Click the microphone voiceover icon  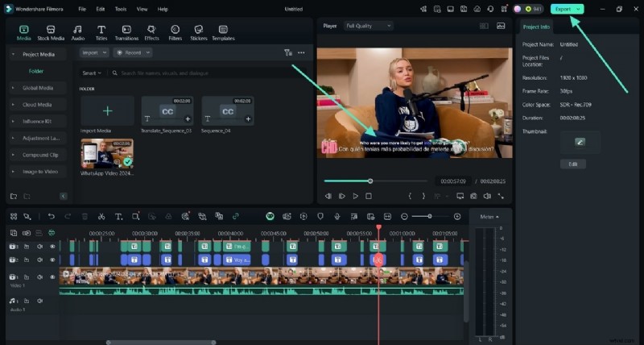336,216
